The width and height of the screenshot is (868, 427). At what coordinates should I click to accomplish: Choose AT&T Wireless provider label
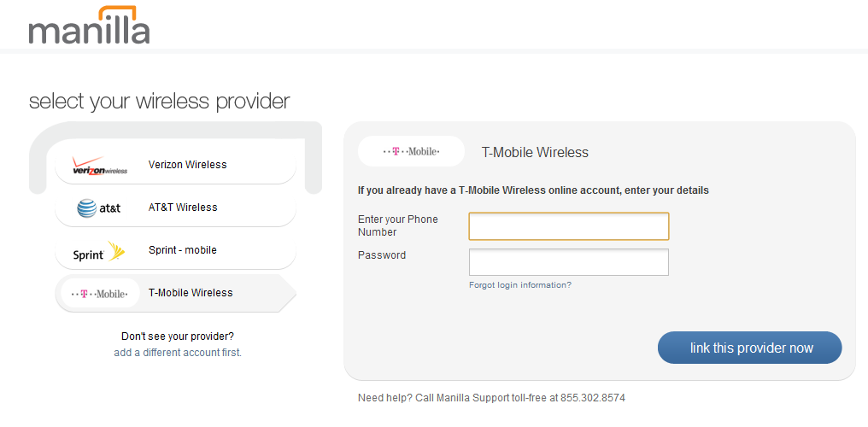point(183,208)
